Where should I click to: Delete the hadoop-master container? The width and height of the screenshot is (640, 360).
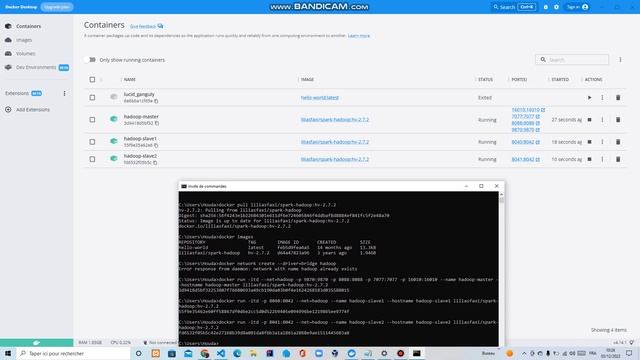click(x=618, y=120)
